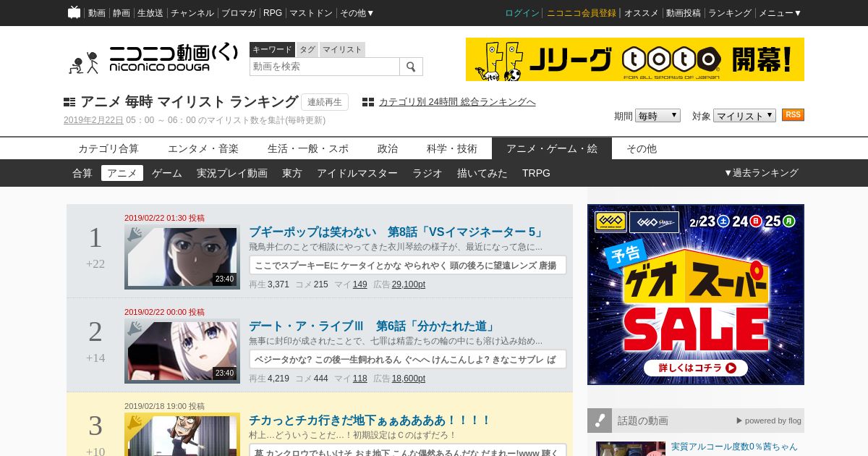868x456 pixels.
Task: Switch to 政治 category tab
Action: pyautogui.click(x=388, y=148)
